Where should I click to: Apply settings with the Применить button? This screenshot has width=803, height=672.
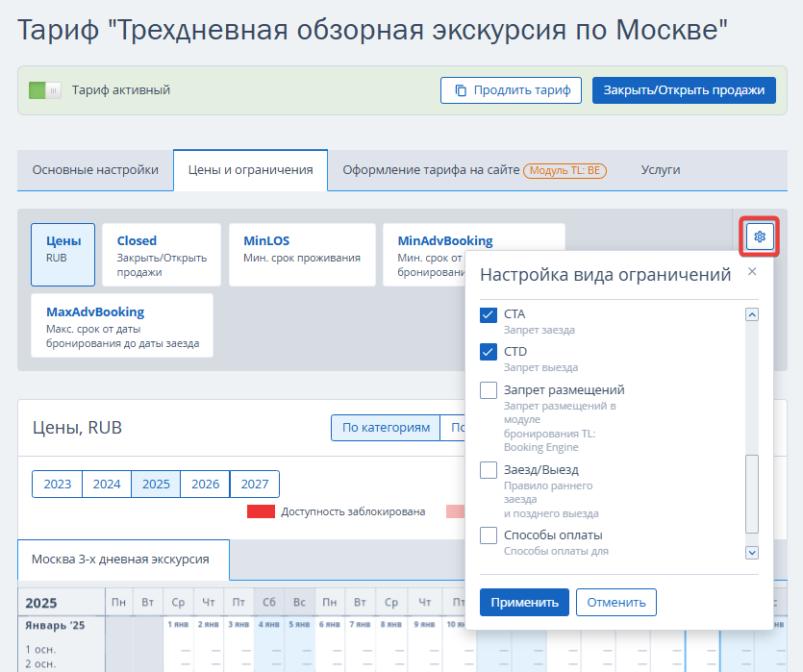click(x=524, y=603)
